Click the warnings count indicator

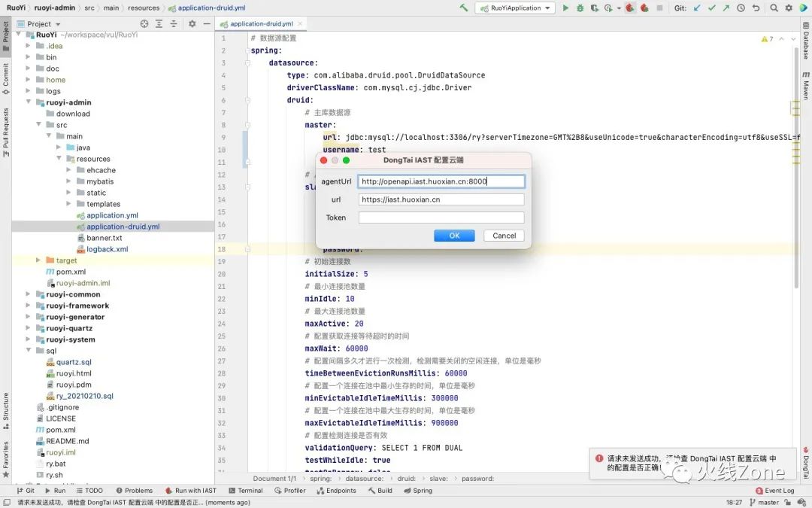click(x=767, y=39)
